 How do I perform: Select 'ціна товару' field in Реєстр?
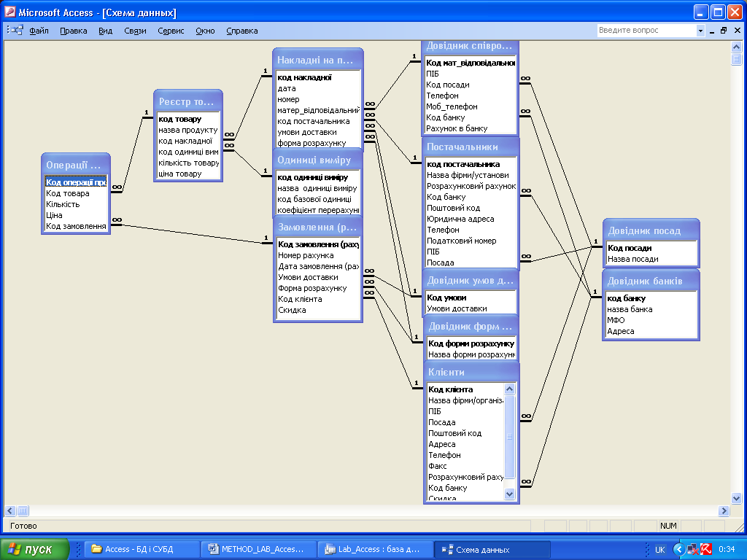pyautogui.click(x=188, y=174)
